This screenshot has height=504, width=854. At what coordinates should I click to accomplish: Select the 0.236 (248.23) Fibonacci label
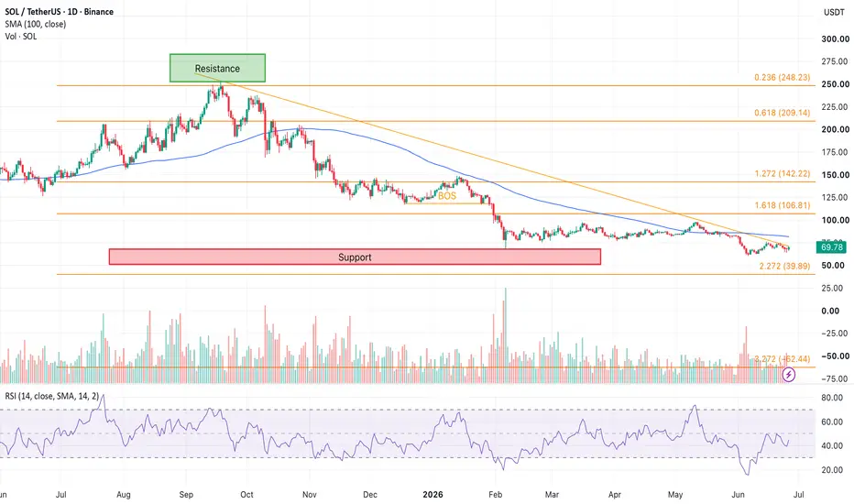click(x=783, y=77)
